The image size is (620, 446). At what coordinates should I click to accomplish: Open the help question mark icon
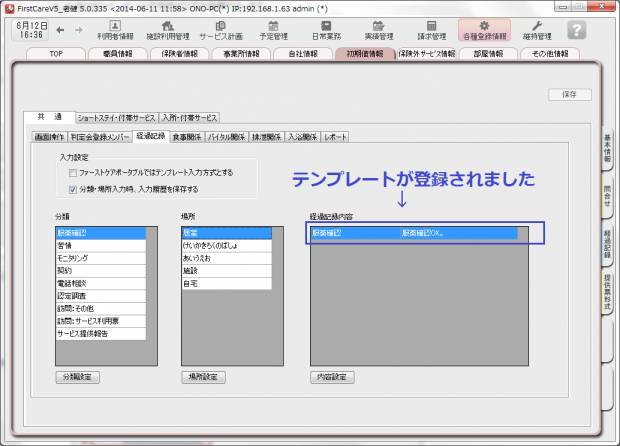(576, 29)
